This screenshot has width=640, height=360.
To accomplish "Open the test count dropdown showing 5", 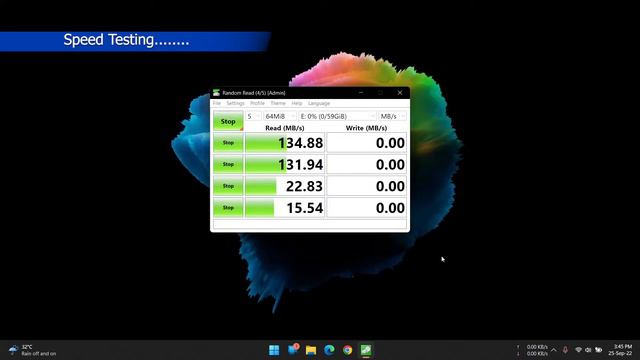I will coord(253,116).
